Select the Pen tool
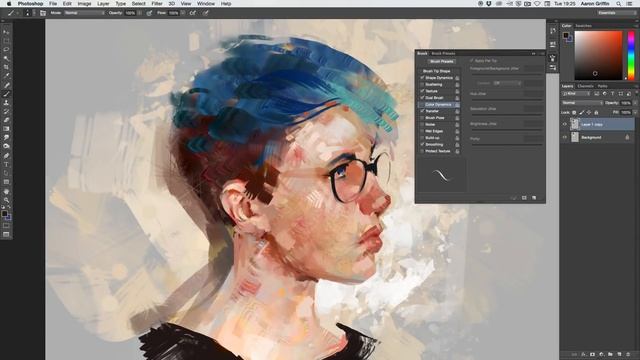This screenshot has height=360, width=640. (6, 156)
